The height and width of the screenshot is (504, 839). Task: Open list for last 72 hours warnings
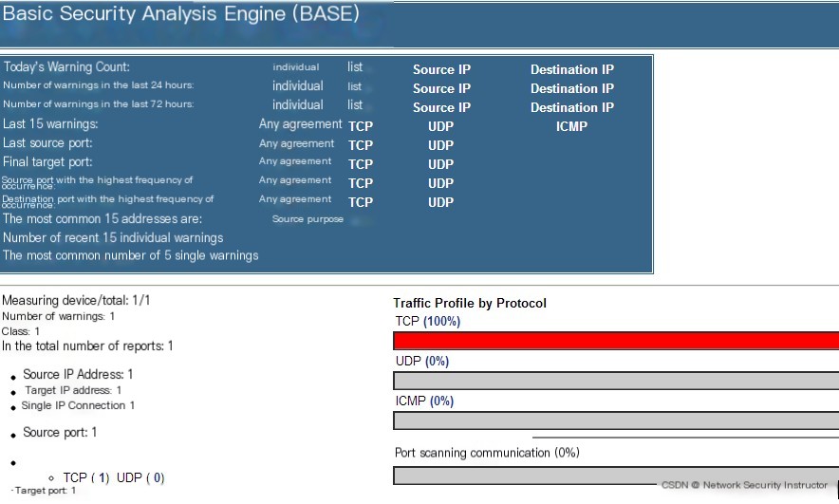pyautogui.click(x=355, y=104)
